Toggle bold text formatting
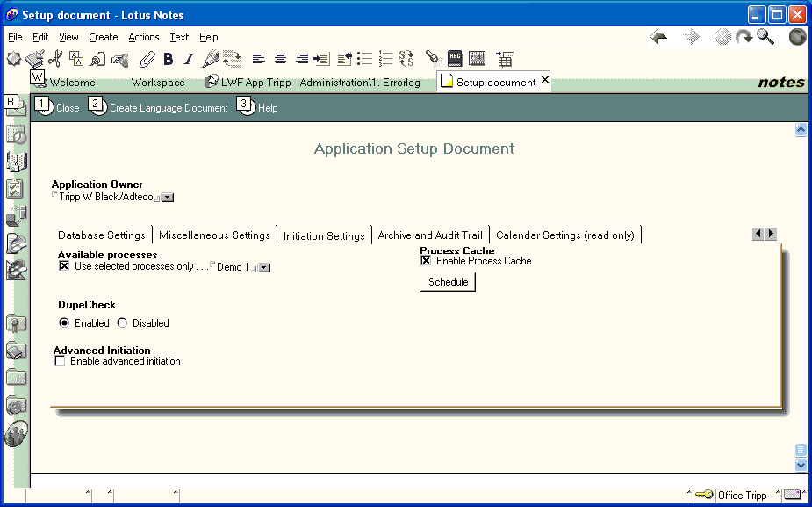This screenshot has height=507, width=812. [x=168, y=59]
